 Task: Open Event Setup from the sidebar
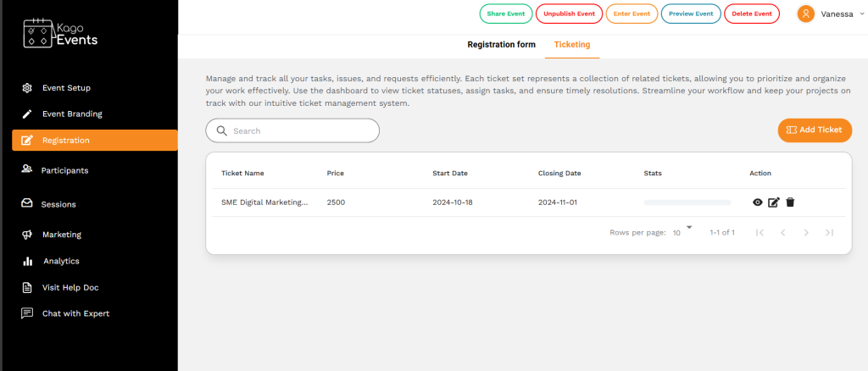pos(66,87)
